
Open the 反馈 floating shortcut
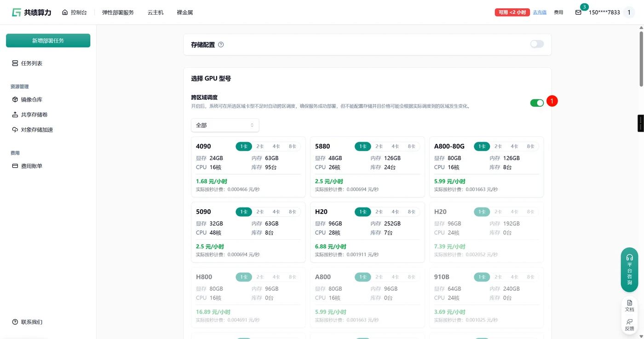click(x=630, y=325)
